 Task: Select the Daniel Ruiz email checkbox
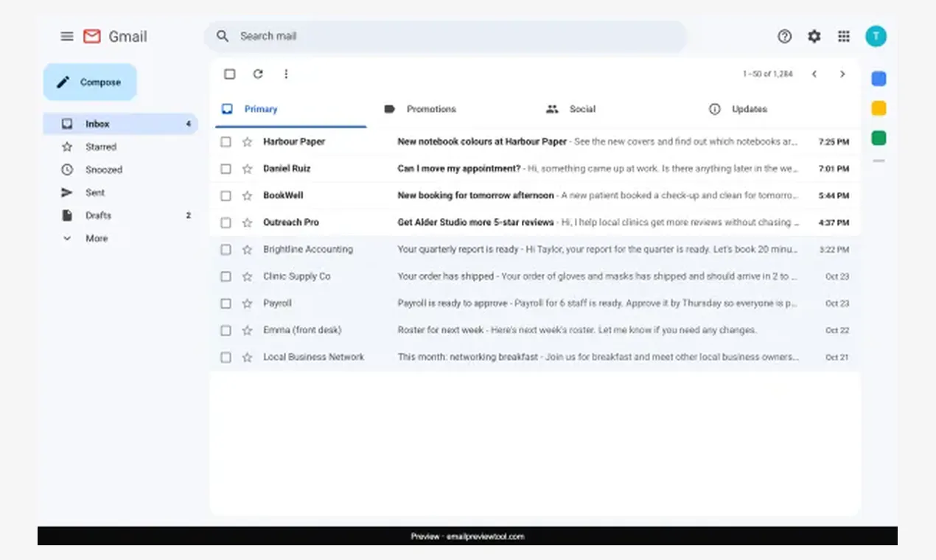(226, 169)
